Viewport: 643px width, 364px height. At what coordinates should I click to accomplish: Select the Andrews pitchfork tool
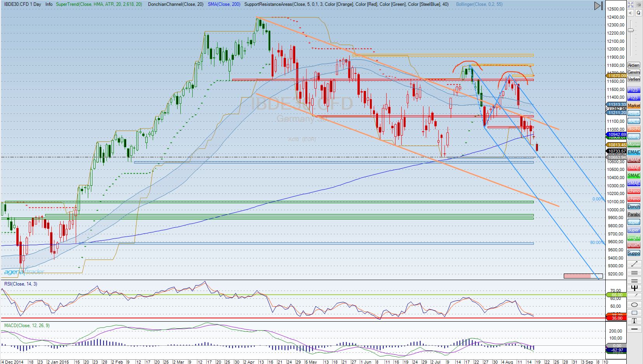pos(634,288)
